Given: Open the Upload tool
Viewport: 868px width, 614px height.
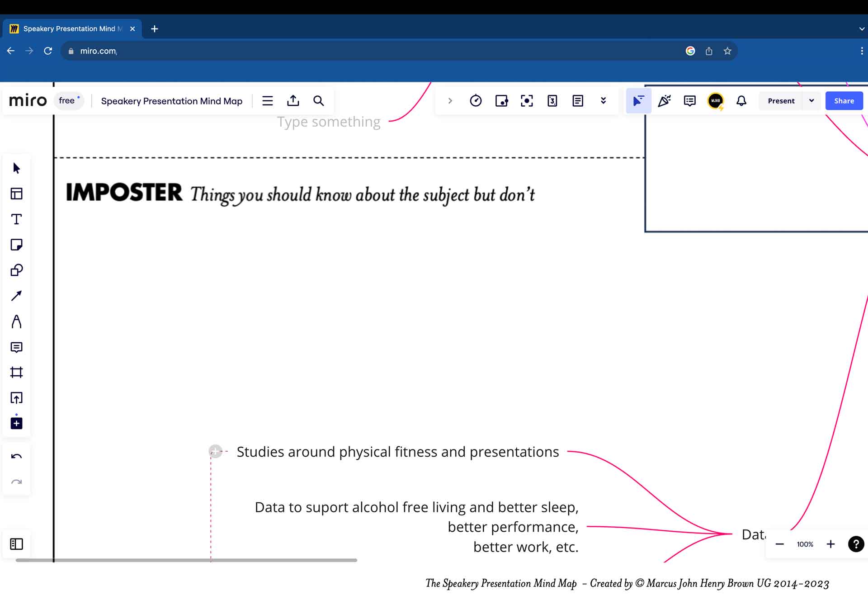Looking at the screenshot, I should click(x=16, y=398).
